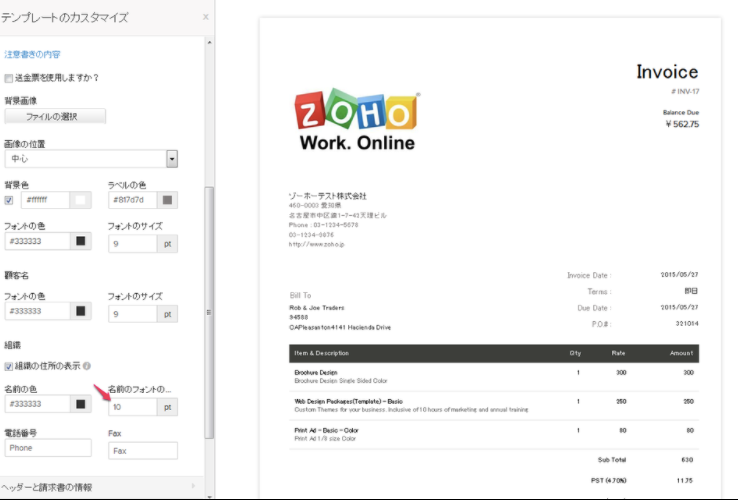Open the 画像の位置 dropdown
The image size is (738, 500).
coord(91,159)
